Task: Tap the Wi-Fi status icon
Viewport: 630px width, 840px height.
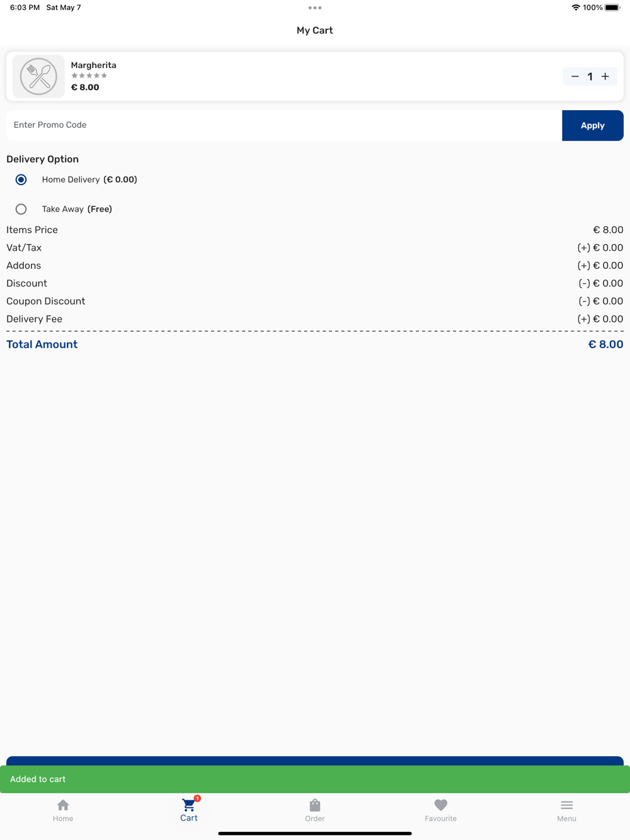Action: (x=575, y=8)
